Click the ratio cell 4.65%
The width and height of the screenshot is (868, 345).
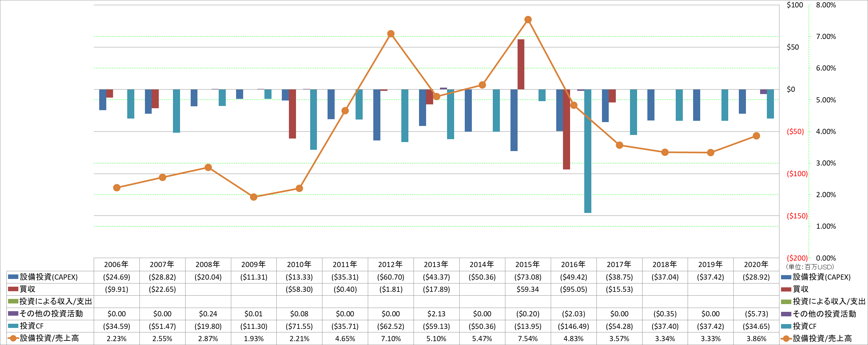[x=345, y=339]
